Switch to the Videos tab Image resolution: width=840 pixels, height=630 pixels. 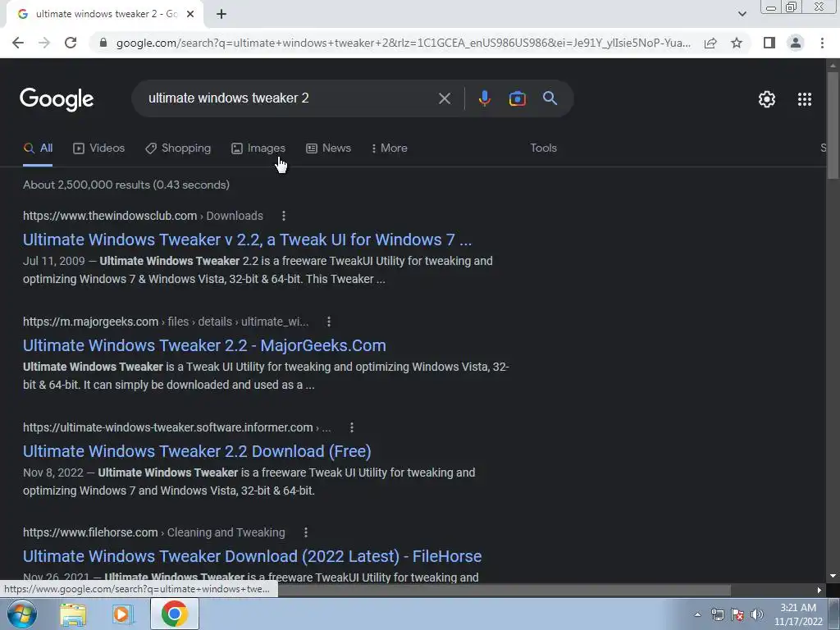[99, 148]
